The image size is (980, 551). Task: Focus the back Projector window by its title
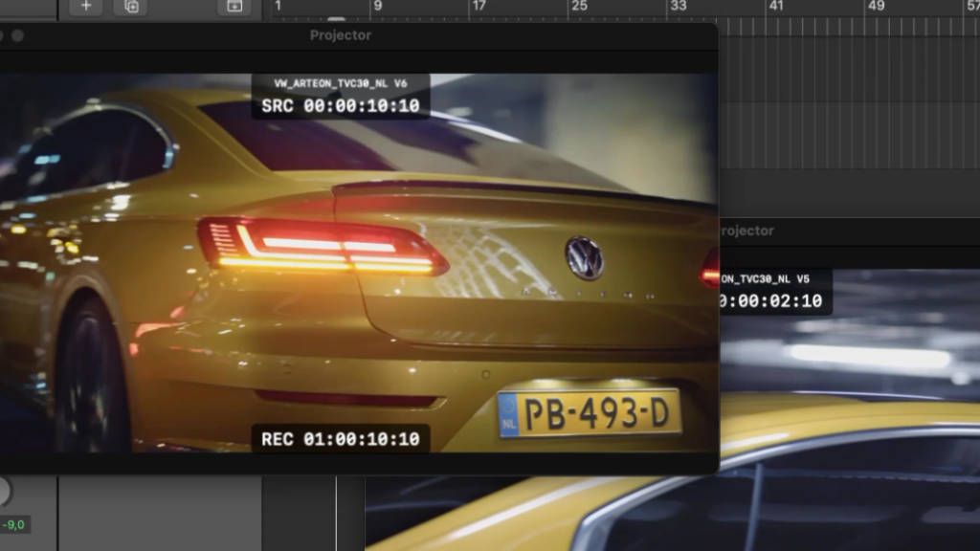click(x=746, y=231)
